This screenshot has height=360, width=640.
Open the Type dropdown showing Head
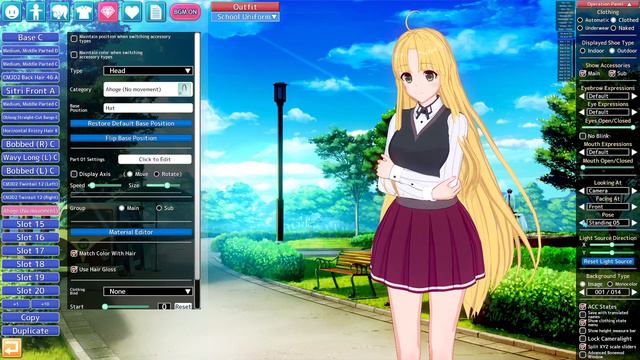[x=148, y=71]
